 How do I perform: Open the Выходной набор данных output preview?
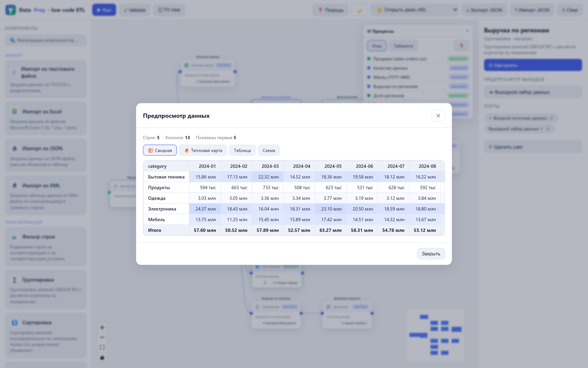(533, 92)
